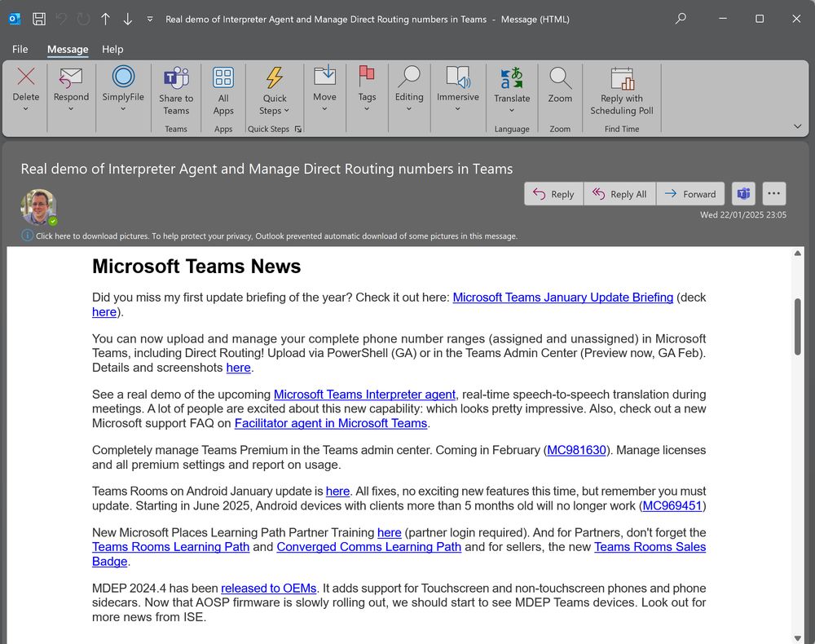Expand the Immersive dropdown arrow
The image size is (815, 644).
pos(457,109)
